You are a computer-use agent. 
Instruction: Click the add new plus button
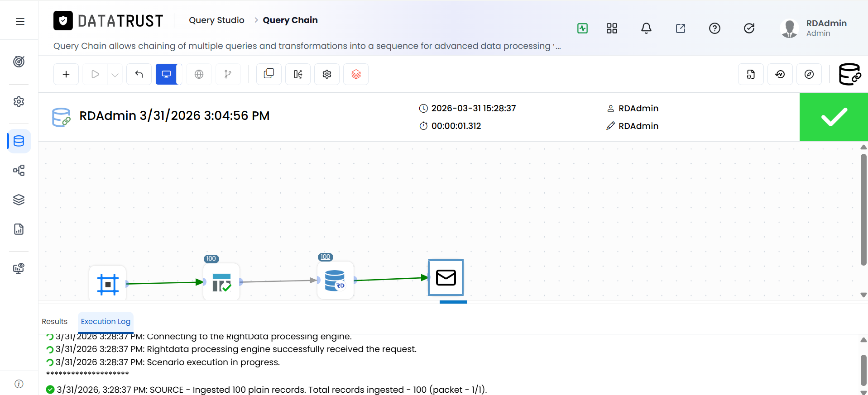[x=66, y=74]
